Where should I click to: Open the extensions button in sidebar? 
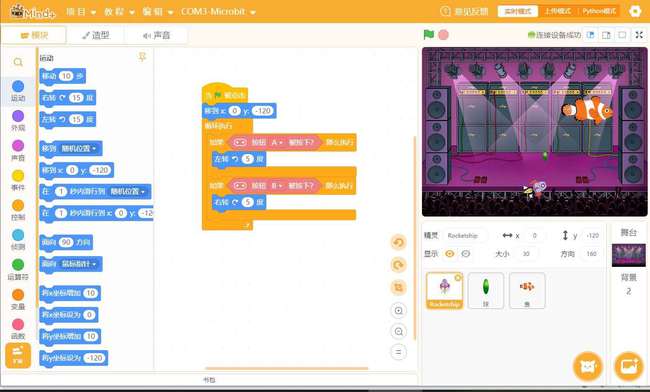18,355
